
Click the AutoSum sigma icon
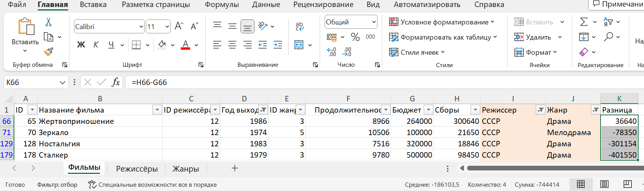click(584, 22)
